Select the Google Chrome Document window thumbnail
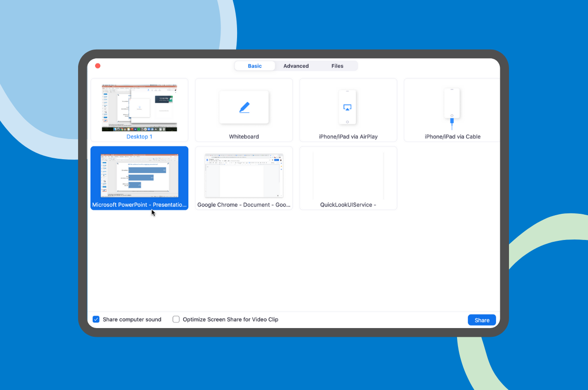The height and width of the screenshot is (390, 588). click(x=244, y=176)
